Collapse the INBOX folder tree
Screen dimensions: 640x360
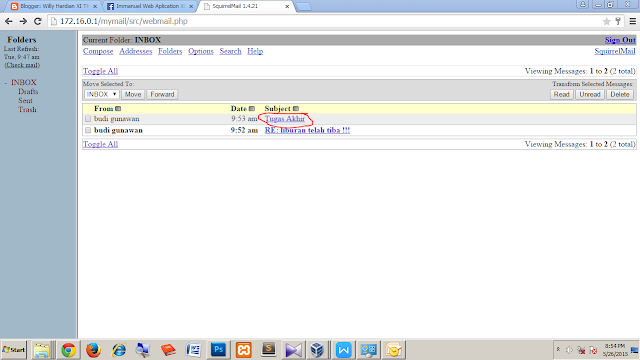[6, 83]
